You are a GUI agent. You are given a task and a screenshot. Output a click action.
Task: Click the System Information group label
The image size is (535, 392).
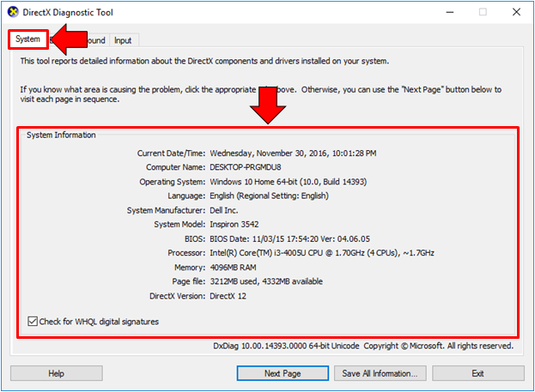61,135
